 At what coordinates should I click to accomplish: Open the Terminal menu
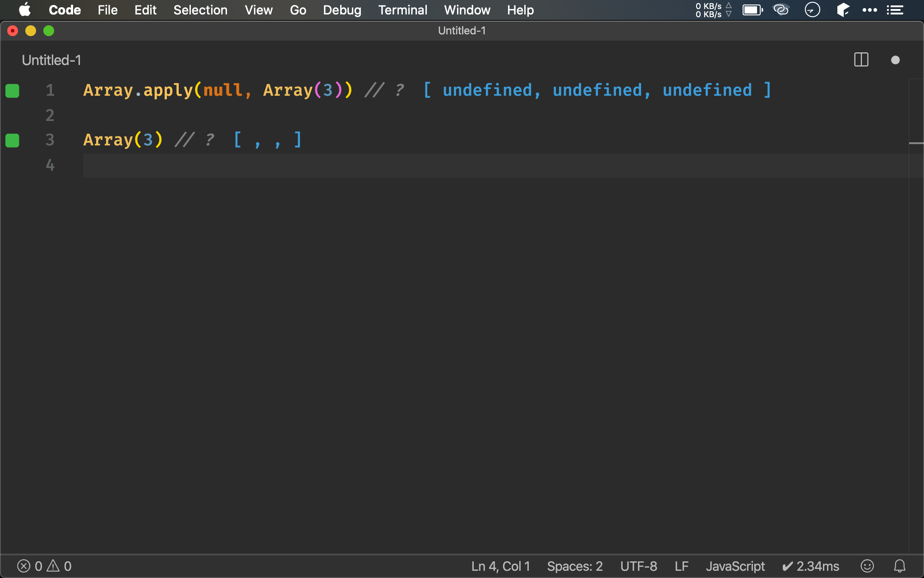[x=402, y=10]
